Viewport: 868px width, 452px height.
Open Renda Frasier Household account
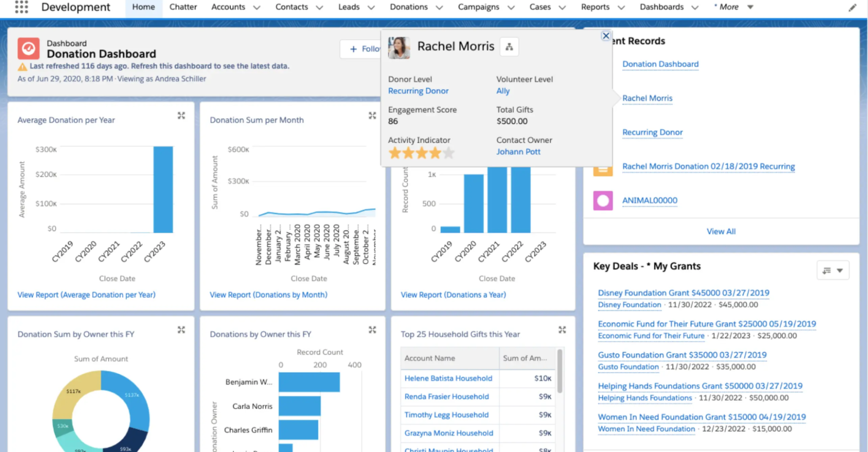tap(446, 397)
